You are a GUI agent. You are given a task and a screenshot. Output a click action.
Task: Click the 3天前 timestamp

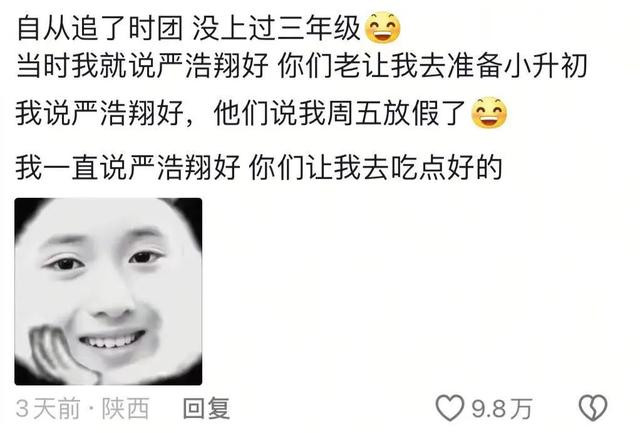pyautogui.click(x=48, y=409)
